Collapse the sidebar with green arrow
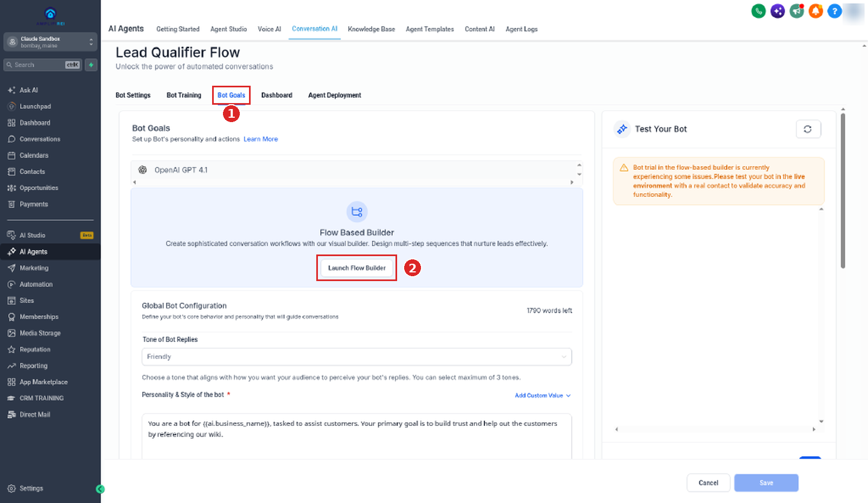The height and width of the screenshot is (503, 868). click(x=100, y=489)
